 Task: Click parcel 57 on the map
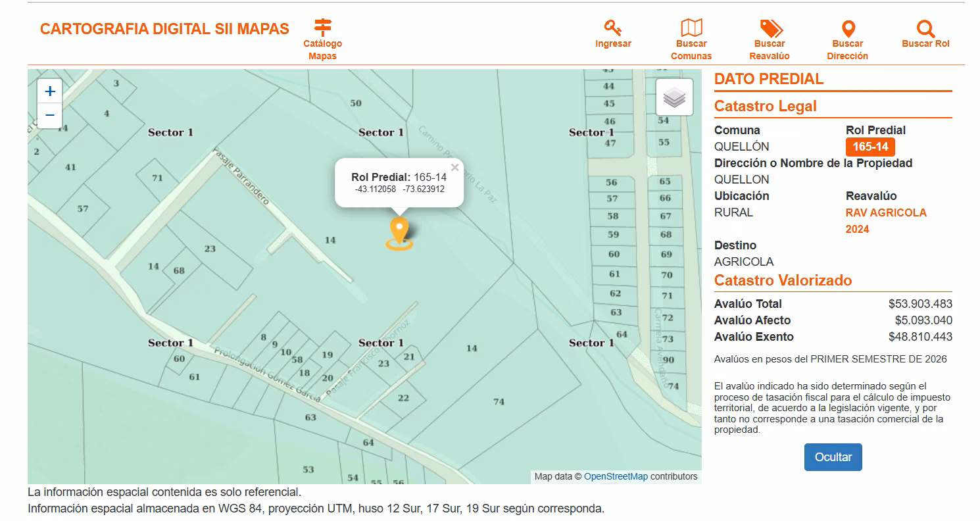tap(82, 209)
